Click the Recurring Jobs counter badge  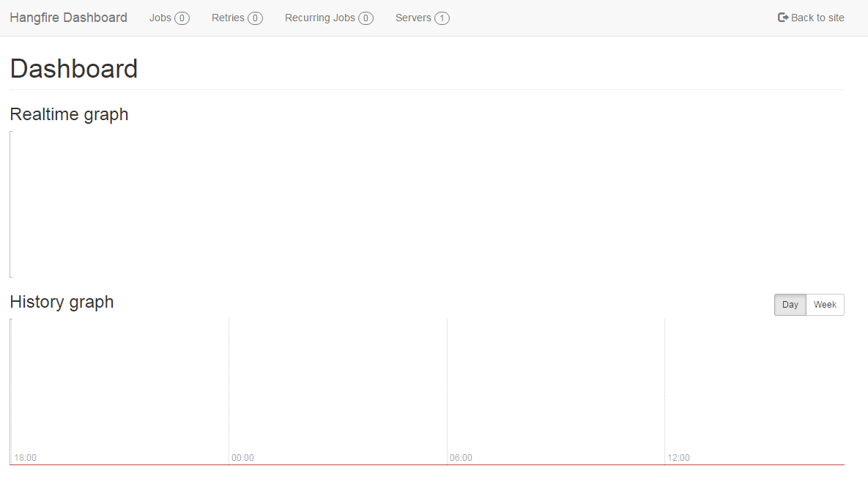click(x=364, y=18)
